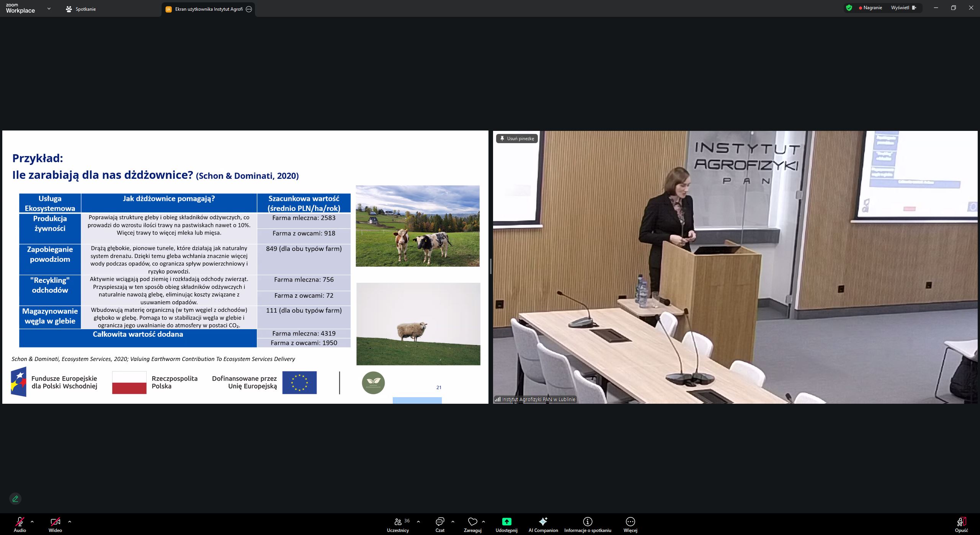Screen dimensions: 980x535
Task: Click the green encryption shield icon
Action: tap(849, 8)
